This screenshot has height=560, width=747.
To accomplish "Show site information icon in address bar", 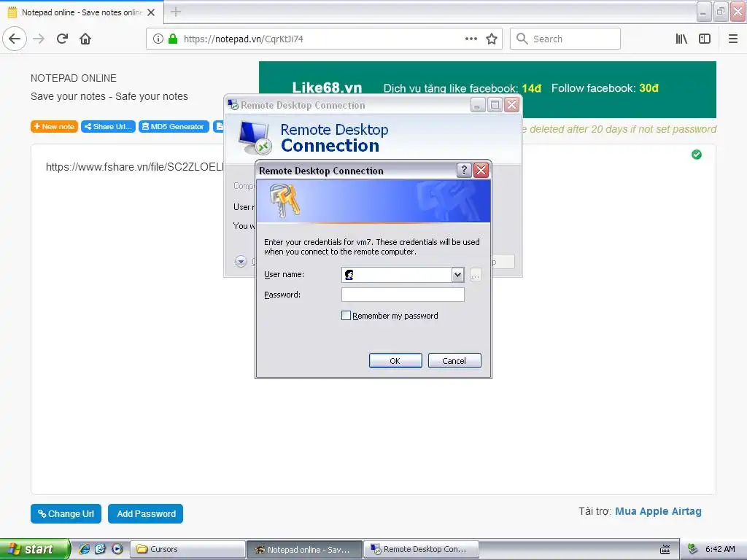I will pyautogui.click(x=158, y=39).
